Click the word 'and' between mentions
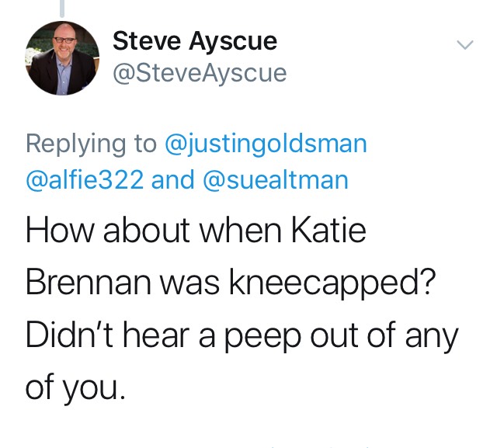This screenshot has width=497, height=448. click(172, 179)
